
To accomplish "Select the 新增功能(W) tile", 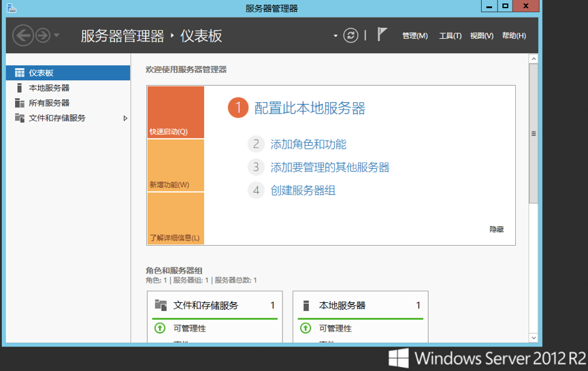I will click(x=176, y=165).
